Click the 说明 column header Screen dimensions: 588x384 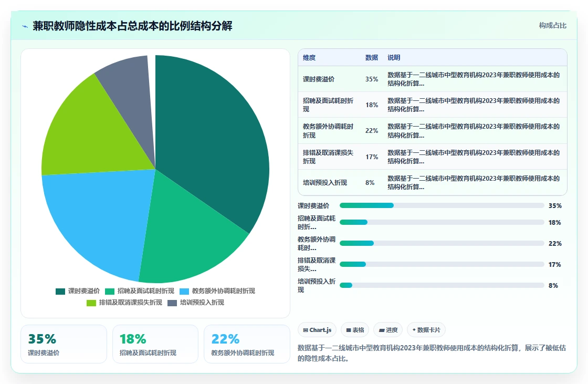point(394,57)
